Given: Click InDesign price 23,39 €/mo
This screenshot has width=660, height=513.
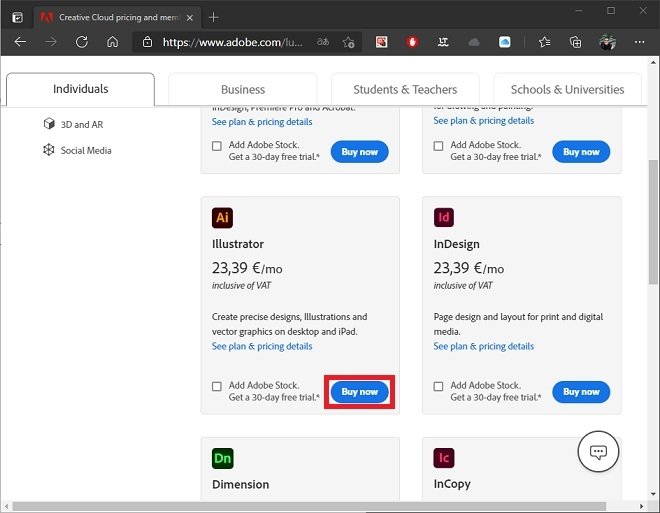Looking at the screenshot, I should click(468, 268).
